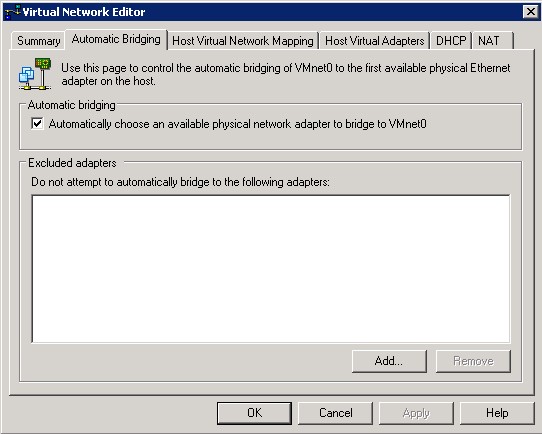Screen dimensions: 542x434
Task: Click the disabled Remove button
Action: (473, 361)
